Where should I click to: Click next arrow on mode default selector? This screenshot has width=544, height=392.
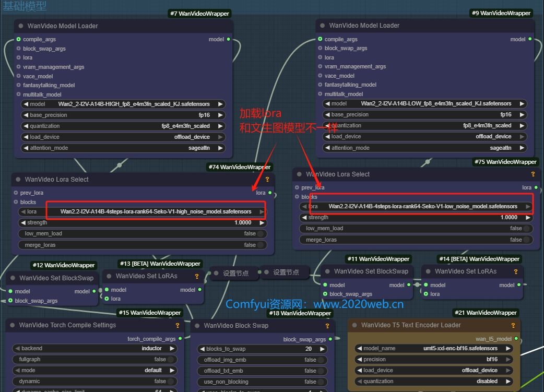point(172,371)
